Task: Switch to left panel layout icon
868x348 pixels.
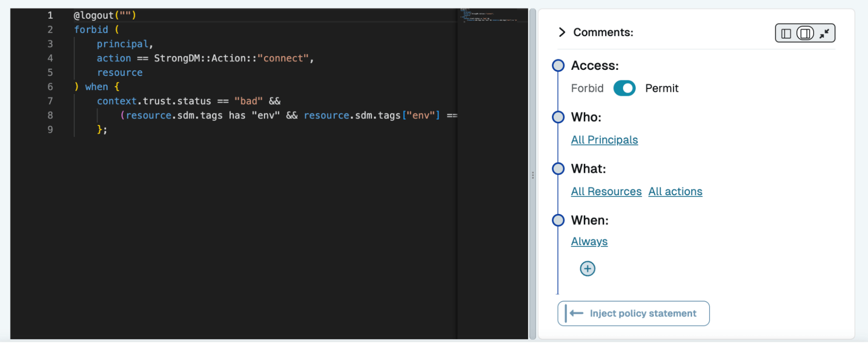Action: point(786,33)
